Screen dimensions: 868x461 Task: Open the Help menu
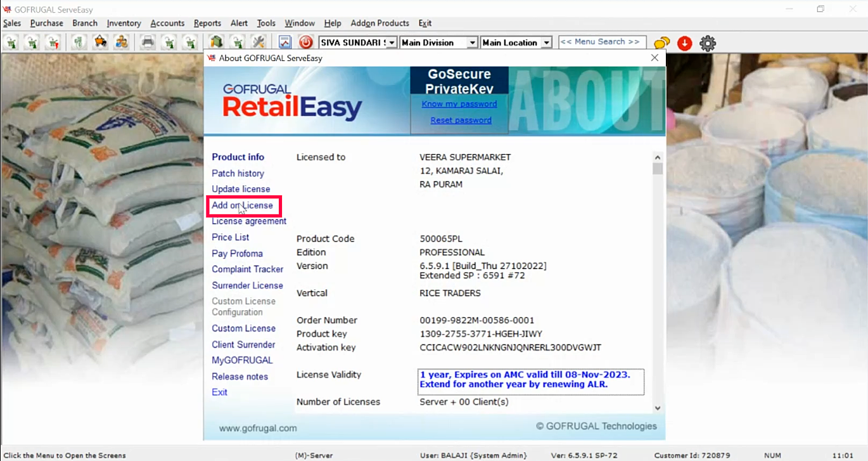click(333, 23)
